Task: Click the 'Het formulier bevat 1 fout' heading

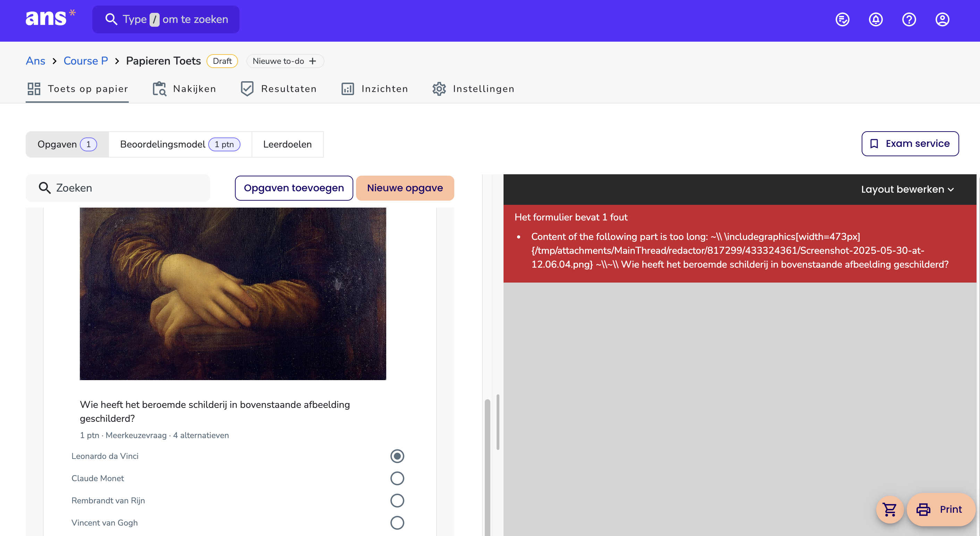Action: pos(571,217)
